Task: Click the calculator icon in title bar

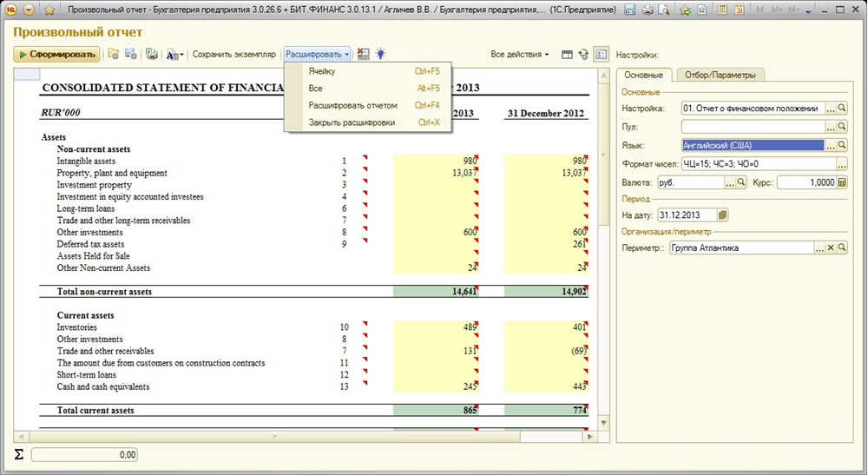Action: (722, 10)
